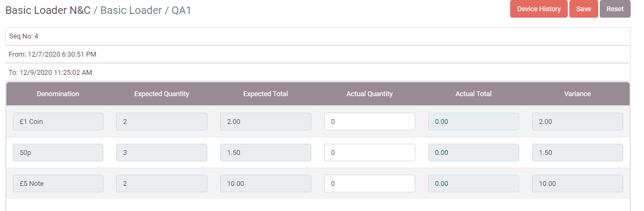Click the Variance column header

pyautogui.click(x=577, y=93)
